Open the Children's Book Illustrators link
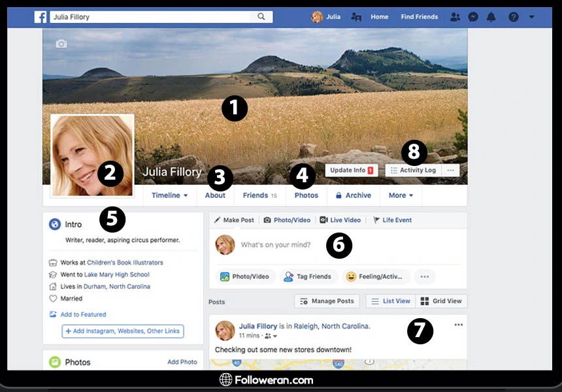The image size is (562, 392). 125,263
